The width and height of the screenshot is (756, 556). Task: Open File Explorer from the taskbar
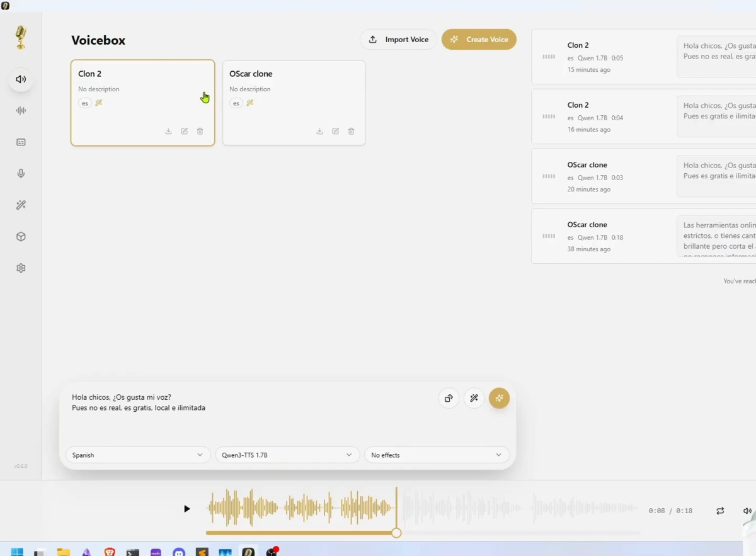(x=64, y=552)
